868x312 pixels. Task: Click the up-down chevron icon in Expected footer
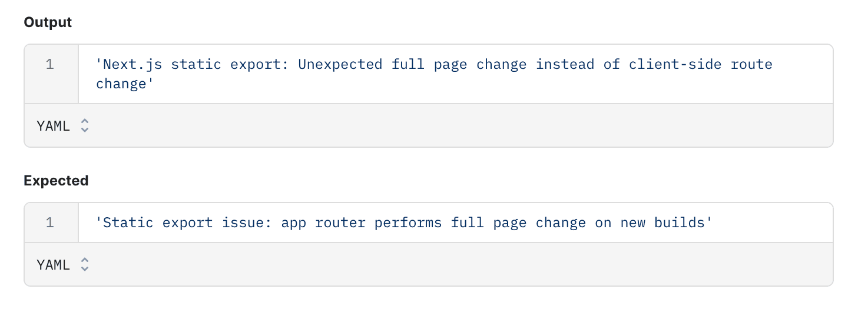pyautogui.click(x=85, y=265)
